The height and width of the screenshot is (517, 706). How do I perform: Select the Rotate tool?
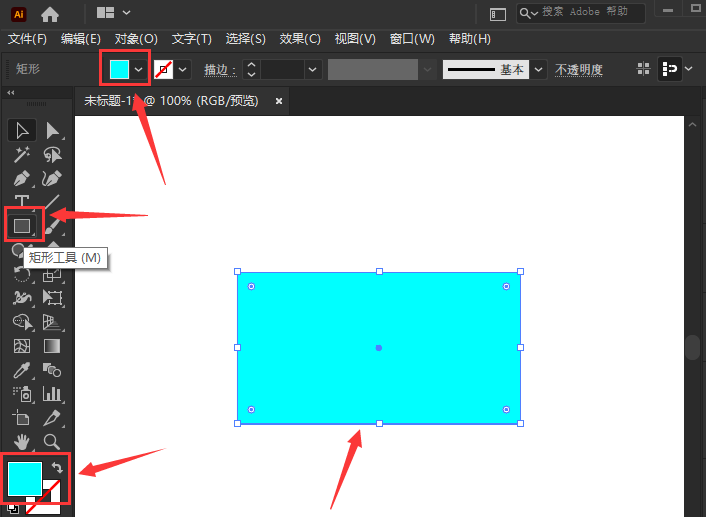pyautogui.click(x=22, y=274)
